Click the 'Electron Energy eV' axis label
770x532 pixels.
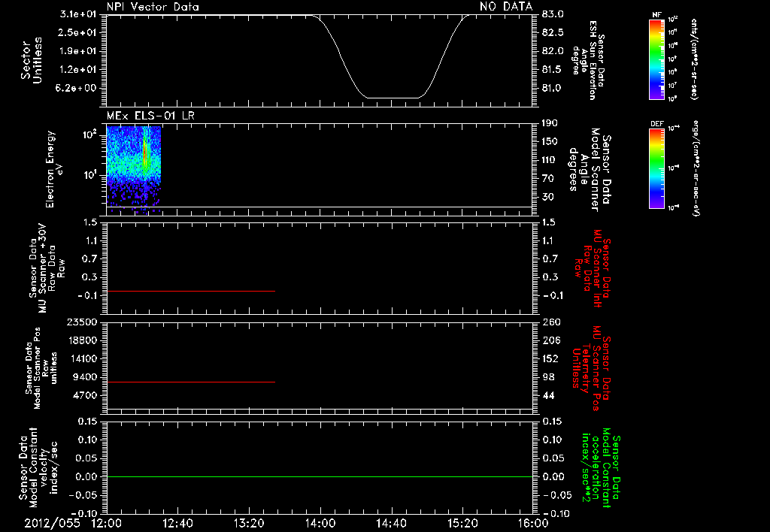point(54,169)
